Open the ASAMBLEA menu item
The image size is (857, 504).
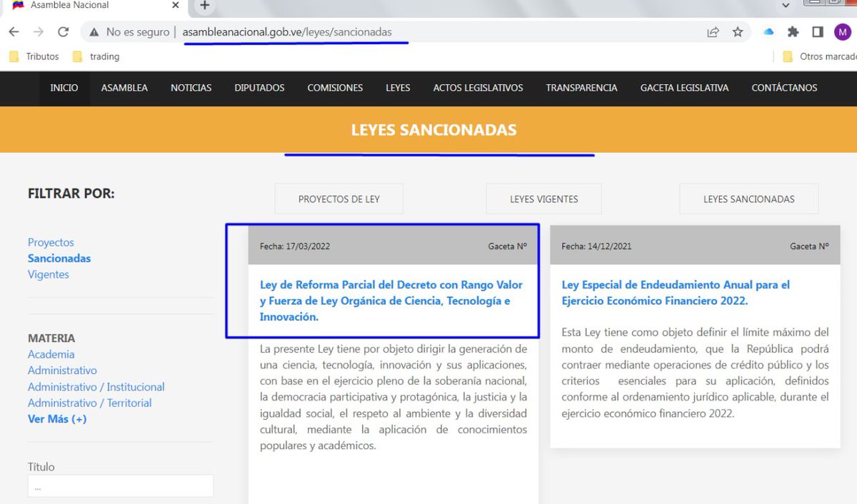pyautogui.click(x=124, y=88)
